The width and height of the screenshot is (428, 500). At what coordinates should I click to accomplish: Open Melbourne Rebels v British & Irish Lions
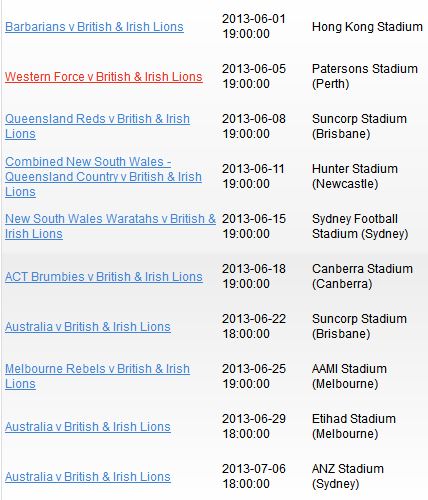[97, 376]
